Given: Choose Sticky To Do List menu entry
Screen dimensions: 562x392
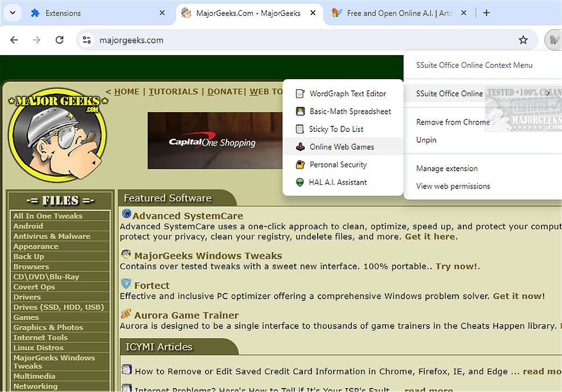Looking at the screenshot, I should 343,129.
